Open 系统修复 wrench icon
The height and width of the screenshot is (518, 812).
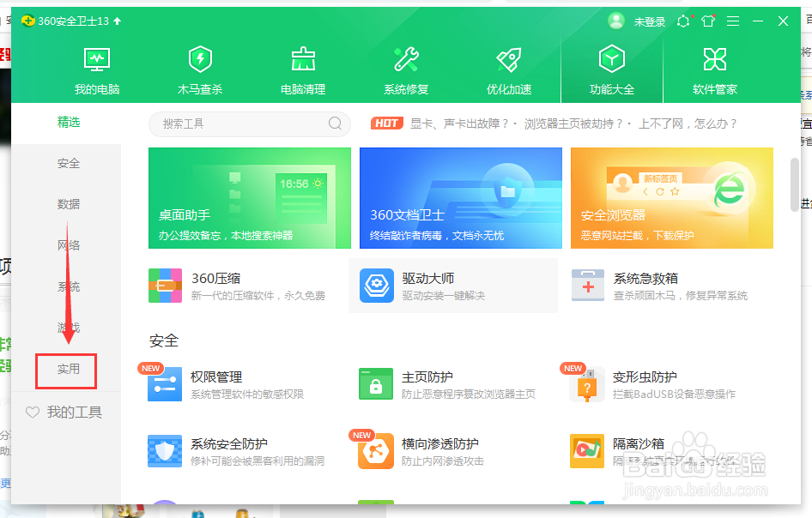[406, 59]
